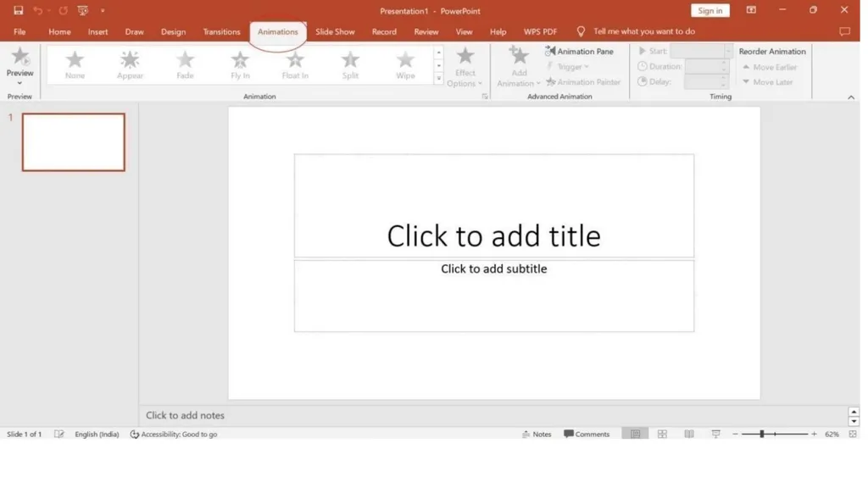Choose the None animation effect
Screen dimensions: 868x487
(75, 65)
